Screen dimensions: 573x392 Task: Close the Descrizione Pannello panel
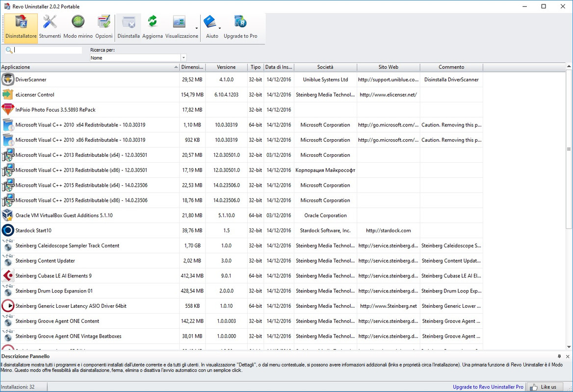click(568, 356)
